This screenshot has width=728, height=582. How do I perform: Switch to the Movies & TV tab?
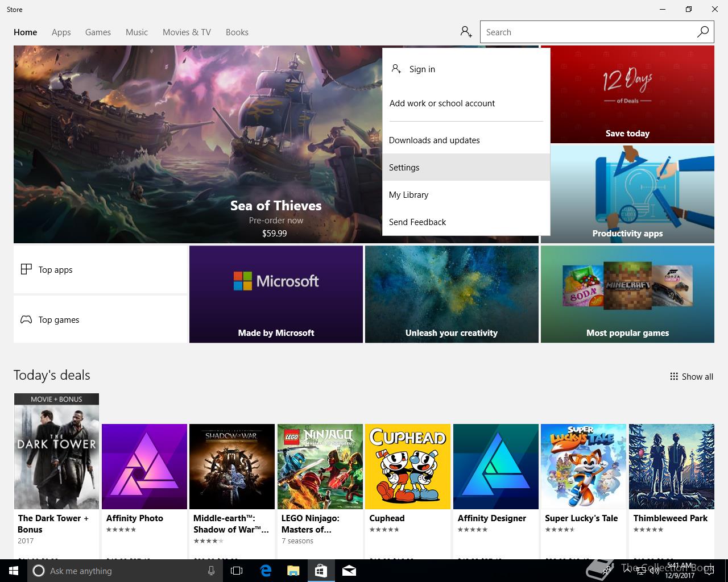coord(187,32)
